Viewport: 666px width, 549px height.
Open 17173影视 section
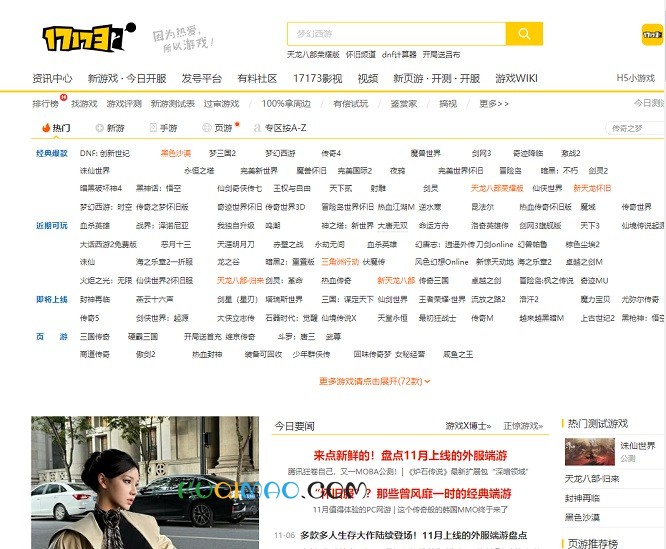317,79
